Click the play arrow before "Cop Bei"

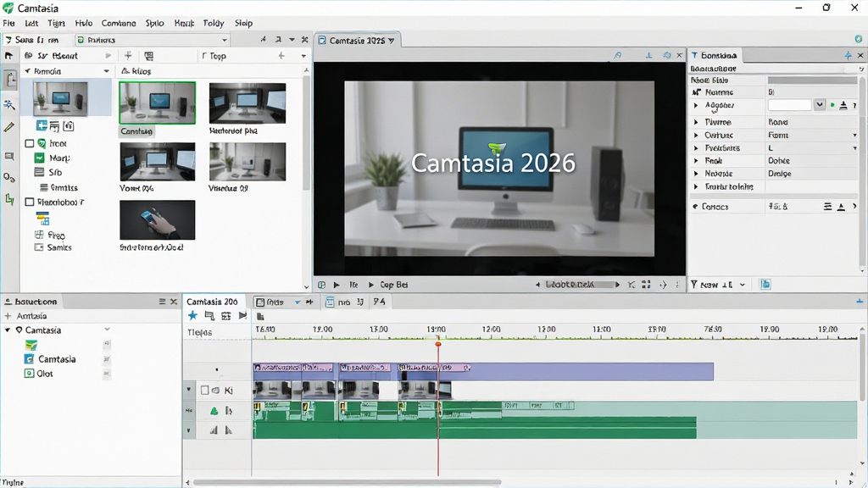point(371,285)
